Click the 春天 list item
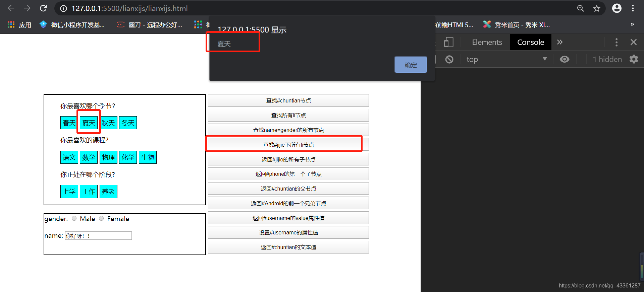The width and height of the screenshot is (644, 292). click(x=69, y=123)
